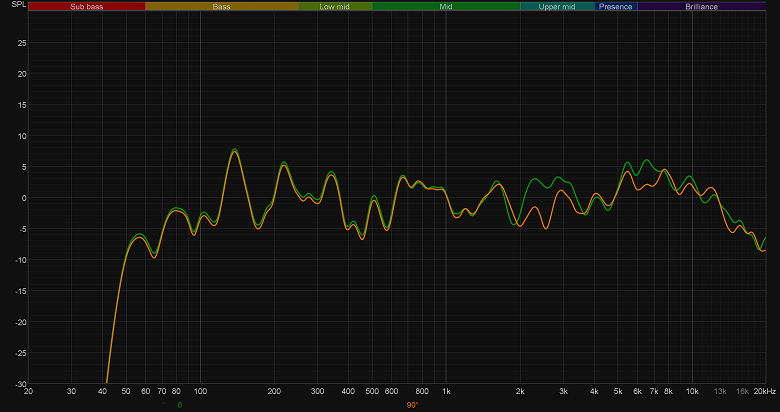Toggle the orange 90° trace legend
Viewport: 780px width, 412px height.
click(412, 405)
